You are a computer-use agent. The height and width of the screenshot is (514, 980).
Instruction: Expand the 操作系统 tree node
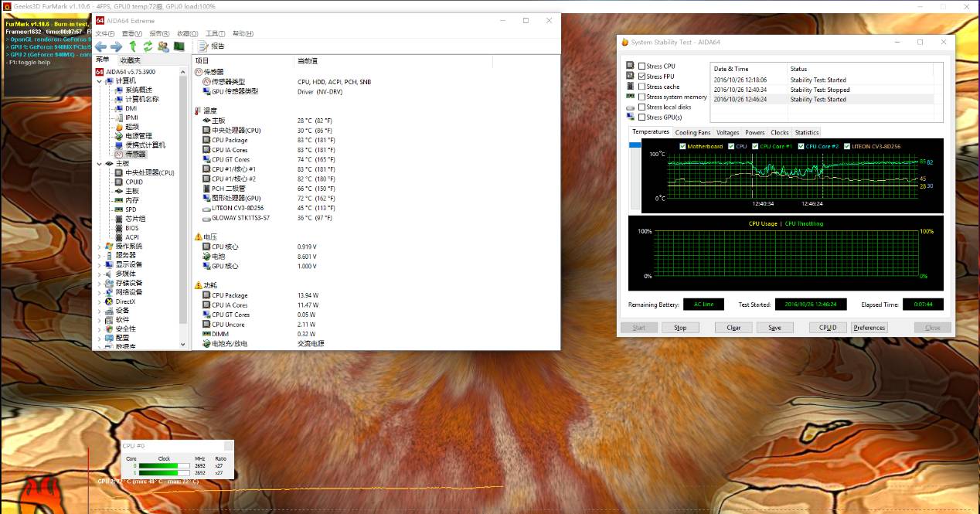coord(99,246)
